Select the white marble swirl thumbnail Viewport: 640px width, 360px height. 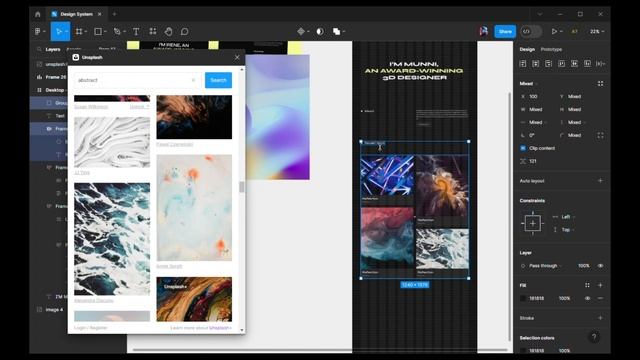[x=112, y=142]
